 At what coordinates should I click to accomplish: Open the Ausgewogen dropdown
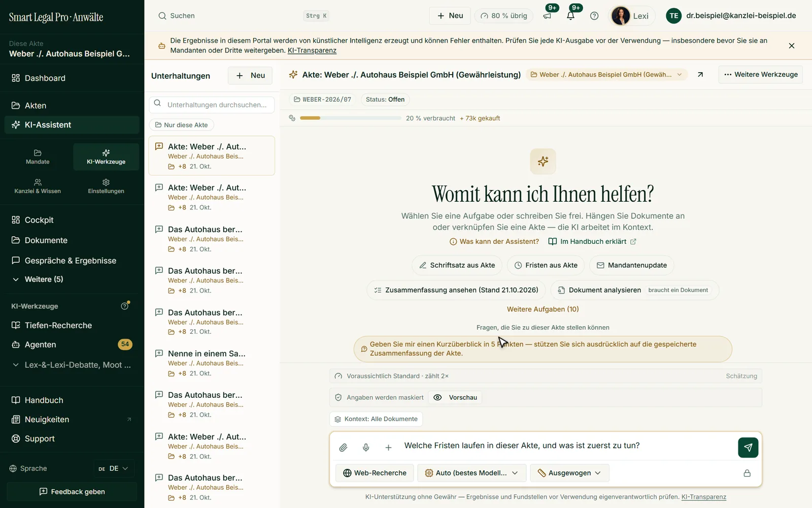(x=569, y=473)
